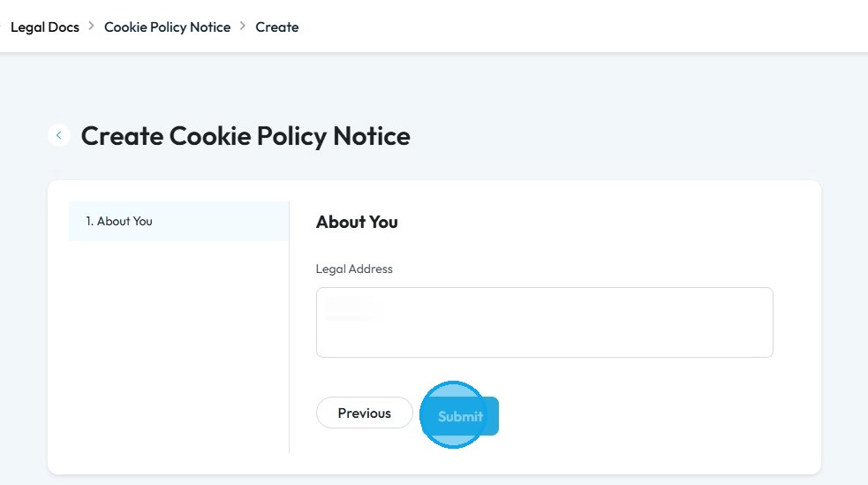Select the Create breadcrumb item
This screenshot has width=868, height=485.
pyautogui.click(x=277, y=27)
